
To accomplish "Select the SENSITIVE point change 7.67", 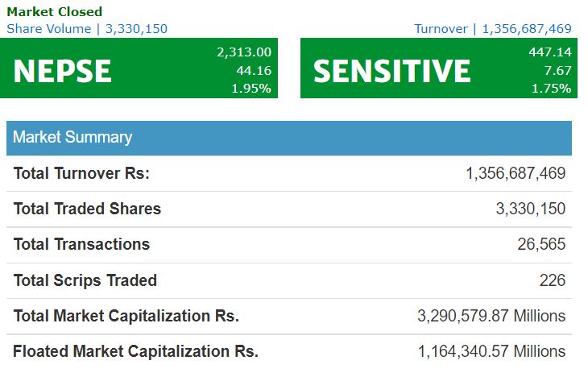I will click(557, 71).
